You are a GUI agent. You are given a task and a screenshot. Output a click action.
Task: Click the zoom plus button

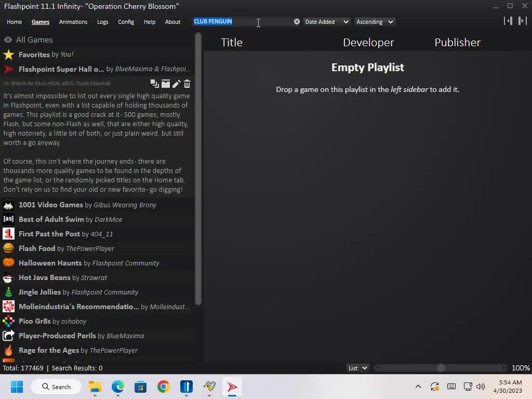(x=503, y=368)
